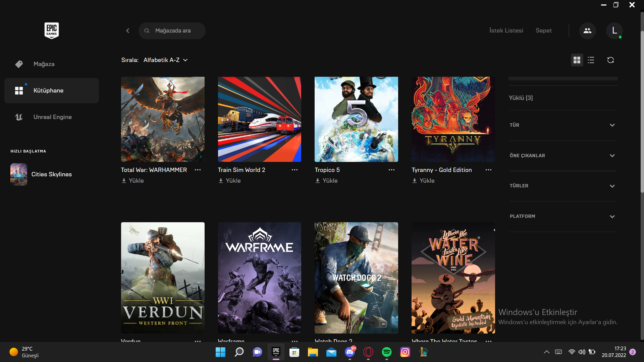Open Total War: WARHAMMER cover art
Image resolution: width=644 pixels, height=362 pixels.
tap(163, 119)
